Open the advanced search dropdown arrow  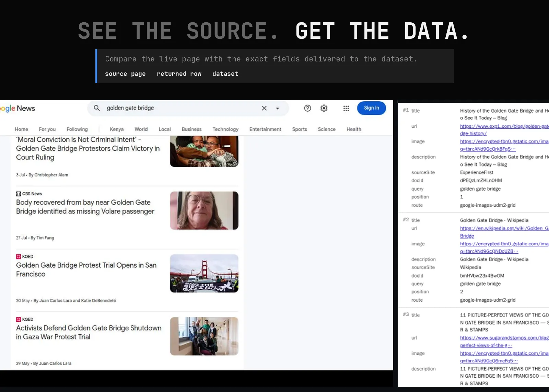point(278,108)
